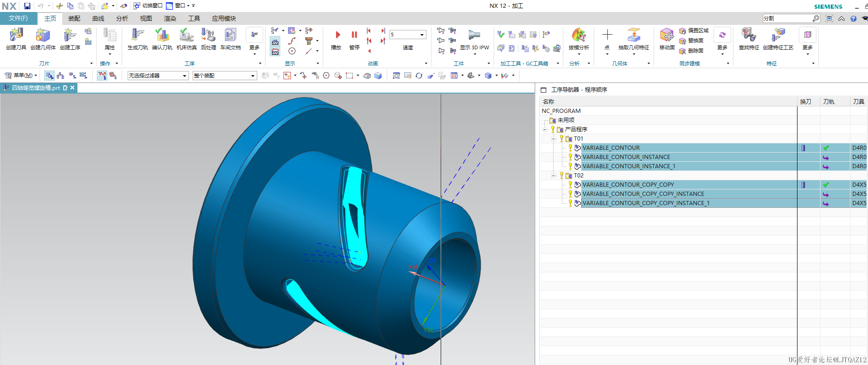Switch to the 视图 ribbon tab
The image size is (868, 365).
[x=146, y=18]
